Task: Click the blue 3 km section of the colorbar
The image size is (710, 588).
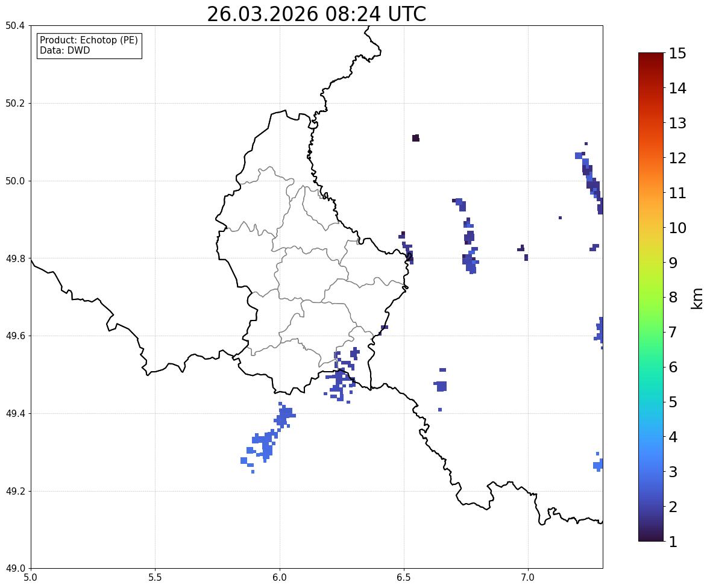Action: click(x=651, y=472)
